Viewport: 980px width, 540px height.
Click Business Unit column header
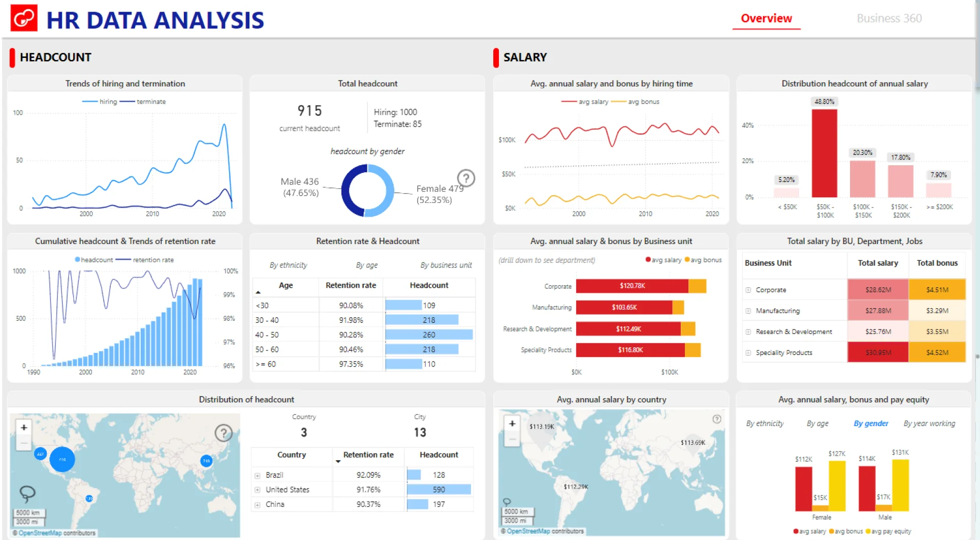click(768, 263)
